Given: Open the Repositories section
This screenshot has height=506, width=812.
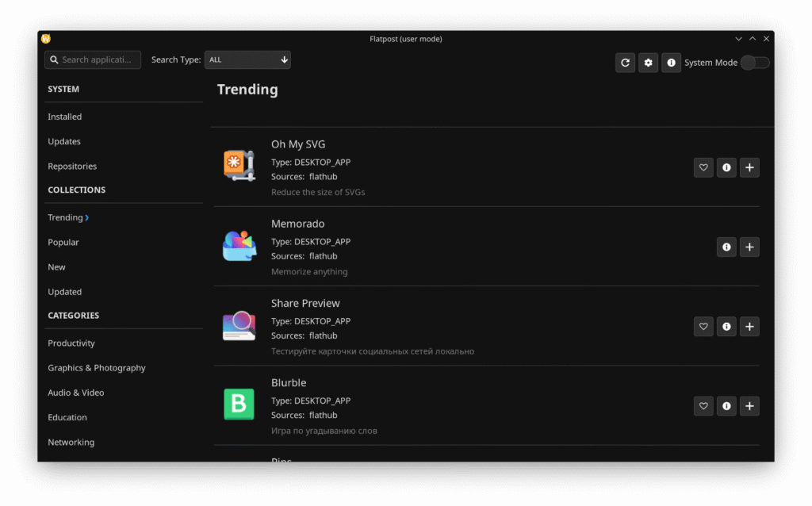Looking at the screenshot, I should point(72,167).
